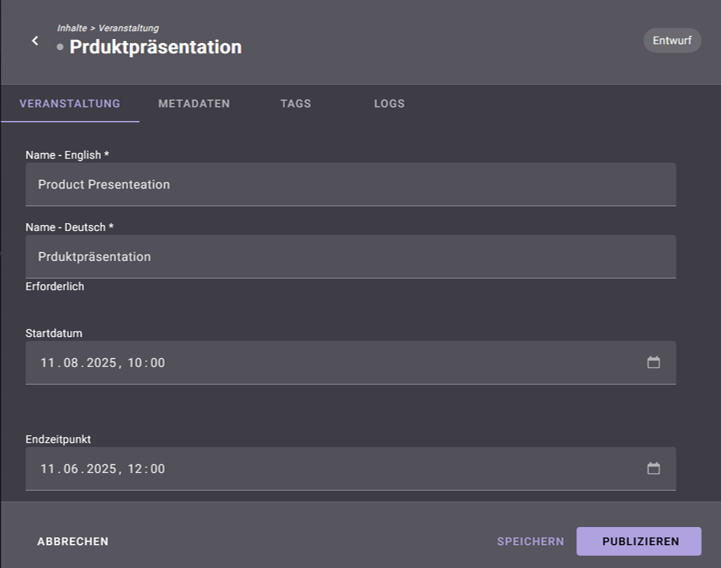The width and height of the screenshot is (721, 568).
Task: Open the Tags tab
Action: (x=296, y=103)
